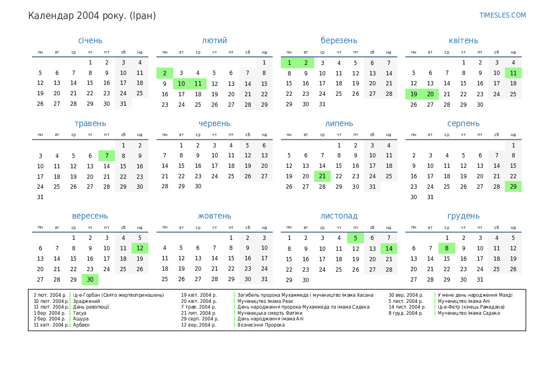
Task: Click highlighted 14 in листопад
Action: point(389,249)
